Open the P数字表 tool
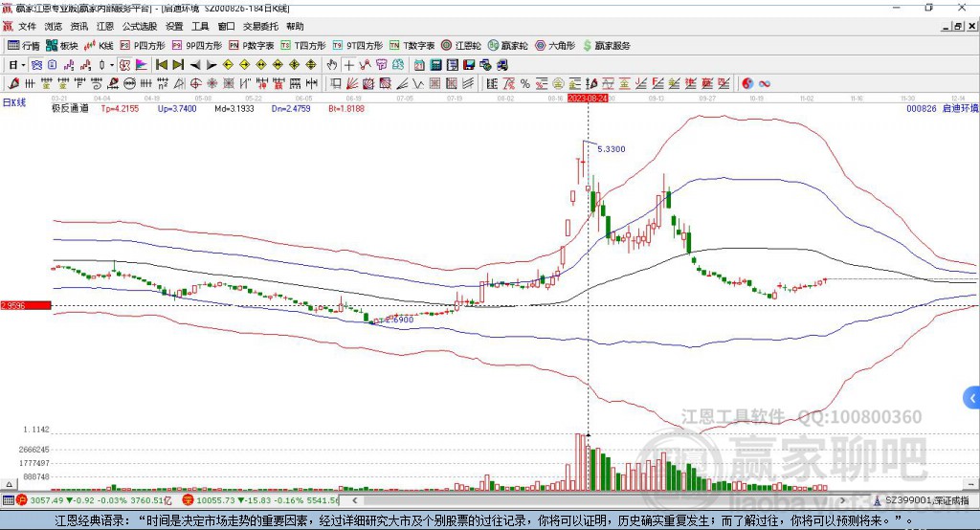980x530 pixels. (x=251, y=46)
